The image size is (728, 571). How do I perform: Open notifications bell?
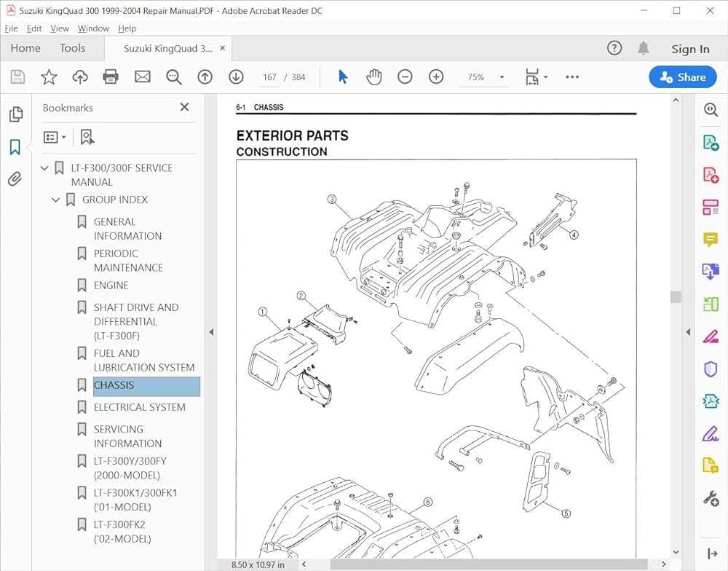[644, 48]
